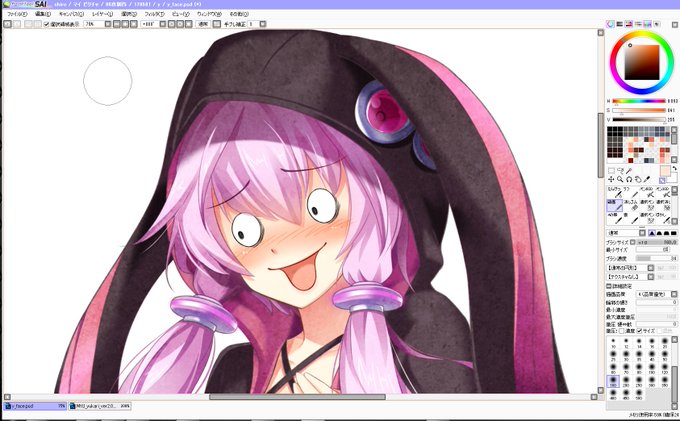The height and width of the screenshot is (421, 680).
Task: Select the flattest brush edge shape
Action: (x=673, y=233)
